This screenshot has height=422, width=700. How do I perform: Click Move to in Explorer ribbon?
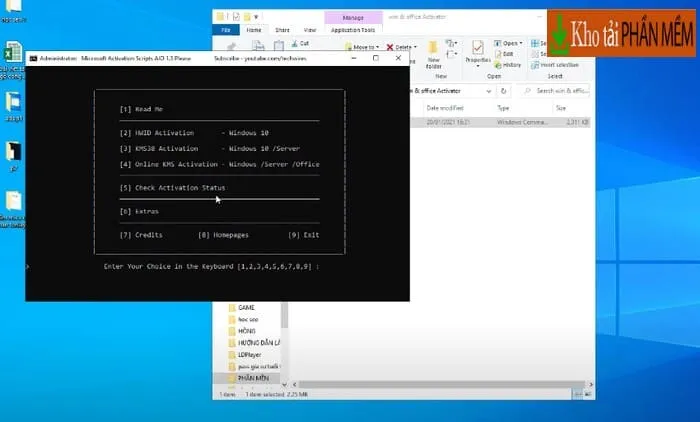pos(362,47)
